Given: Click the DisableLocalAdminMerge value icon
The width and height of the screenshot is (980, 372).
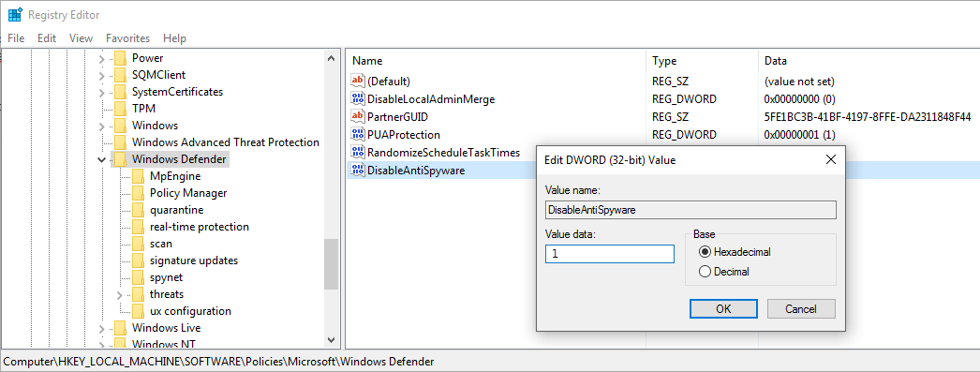Looking at the screenshot, I should (x=358, y=98).
